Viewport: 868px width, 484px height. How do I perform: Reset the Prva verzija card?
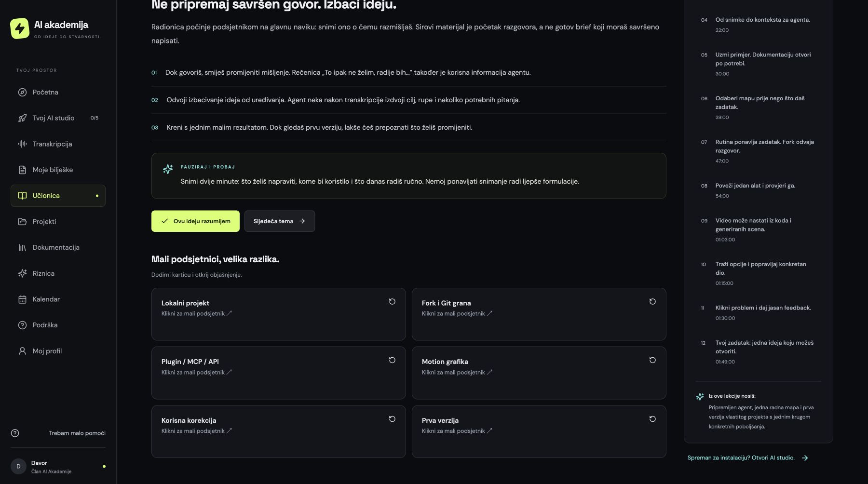[652, 419]
